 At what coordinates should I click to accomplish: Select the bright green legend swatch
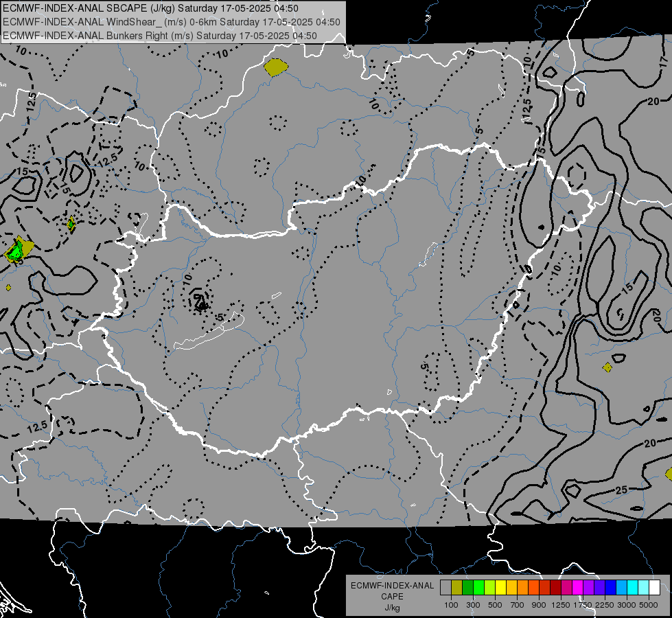(x=478, y=587)
